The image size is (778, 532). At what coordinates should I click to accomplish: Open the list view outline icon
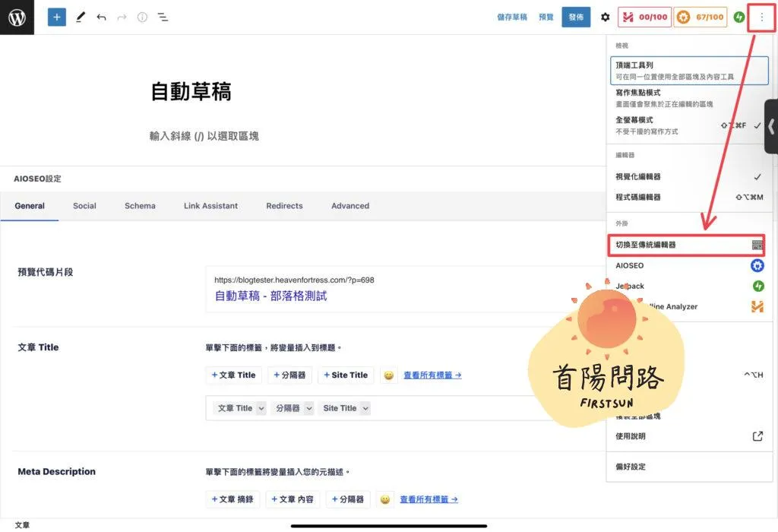[x=163, y=17]
